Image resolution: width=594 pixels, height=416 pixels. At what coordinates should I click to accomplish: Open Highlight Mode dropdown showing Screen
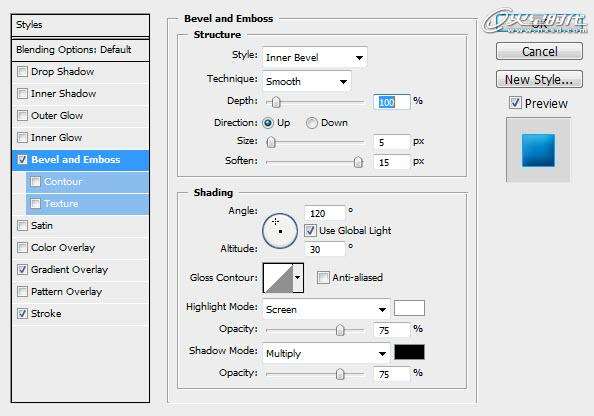click(x=326, y=309)
